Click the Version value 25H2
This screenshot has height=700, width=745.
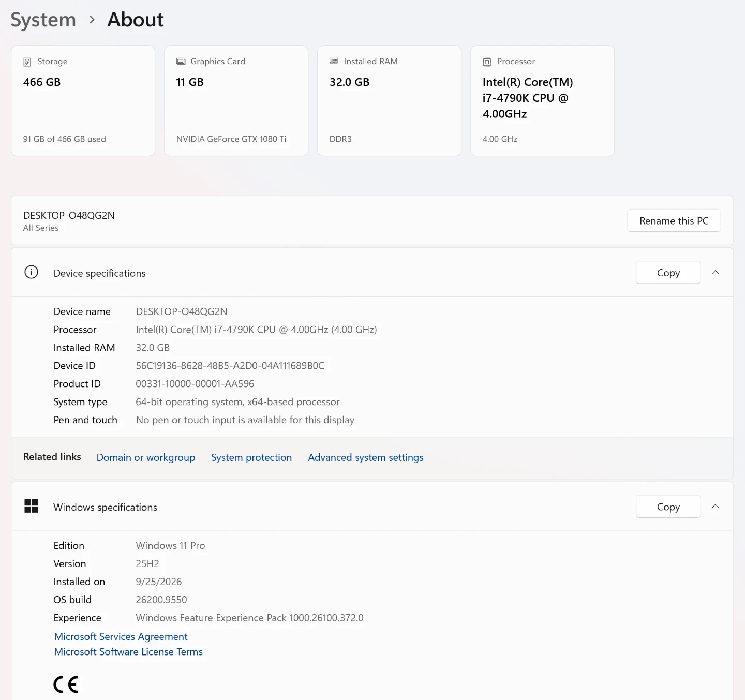147,563
